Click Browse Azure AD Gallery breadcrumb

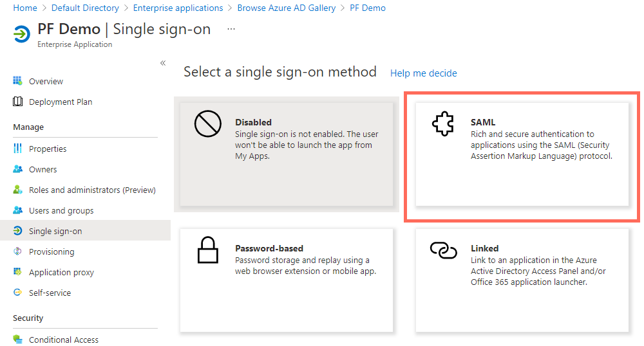tap(287, 8)
